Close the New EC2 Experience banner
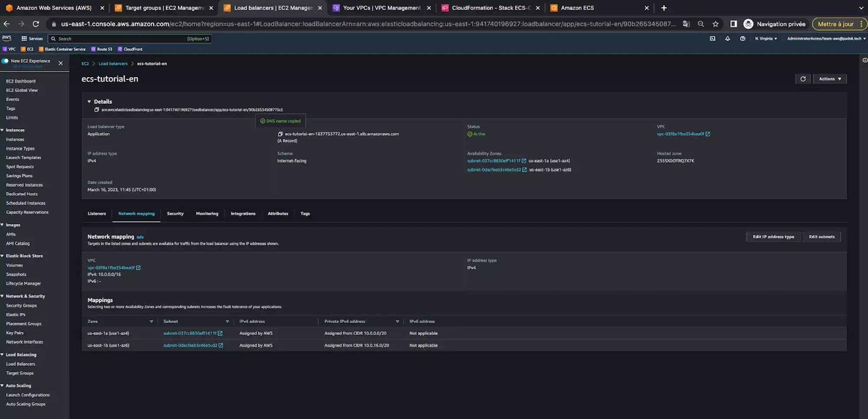 60,63
